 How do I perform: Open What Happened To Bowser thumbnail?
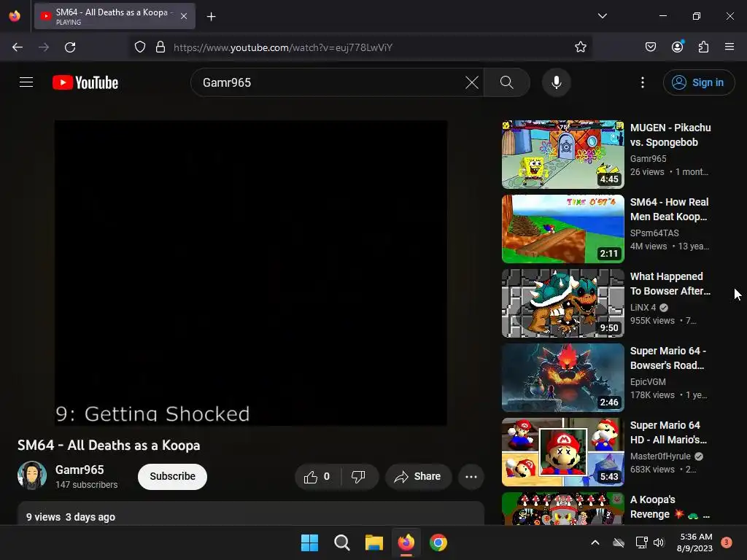click(562, 303)
